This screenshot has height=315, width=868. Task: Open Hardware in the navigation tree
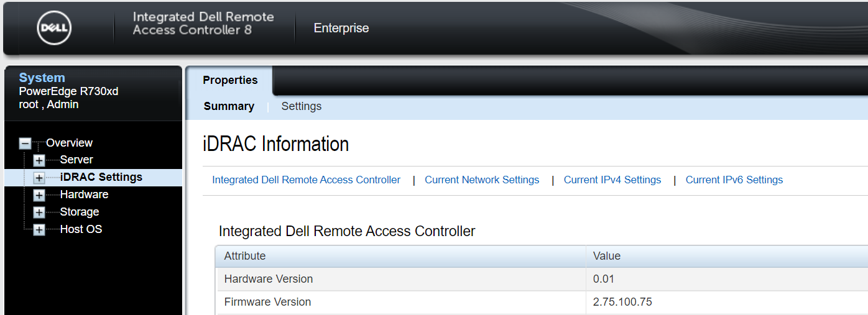[84, 194]
